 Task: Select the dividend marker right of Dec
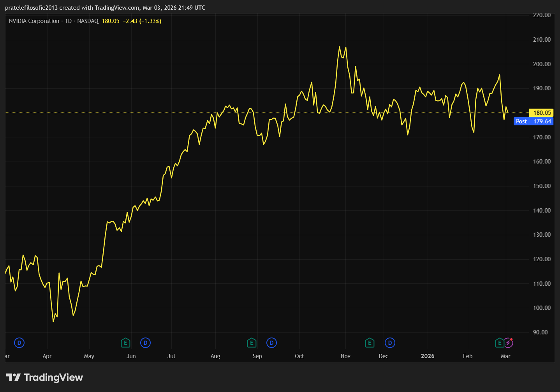(390, 343)
